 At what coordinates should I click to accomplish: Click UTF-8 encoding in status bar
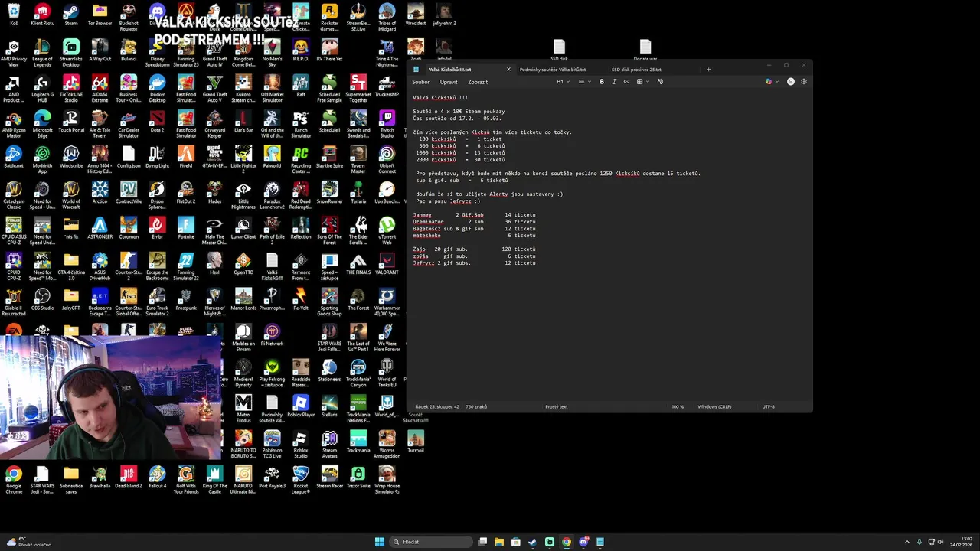(768, 407)
